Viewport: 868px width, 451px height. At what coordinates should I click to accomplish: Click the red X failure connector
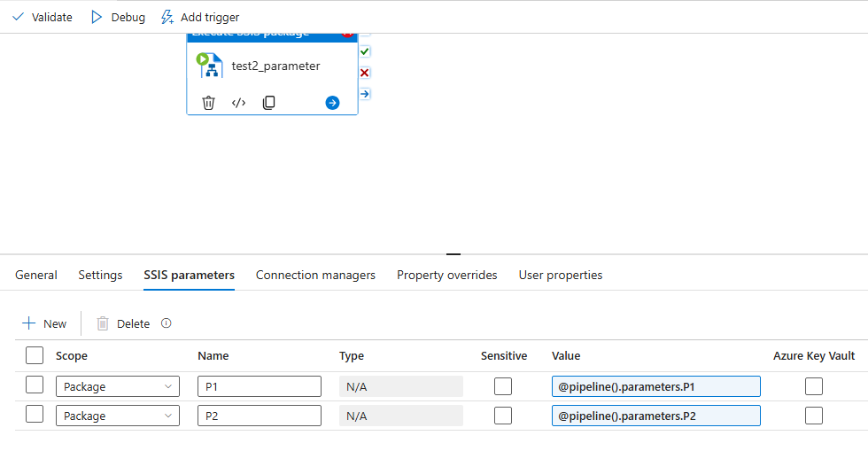click(x=364, y=73)
